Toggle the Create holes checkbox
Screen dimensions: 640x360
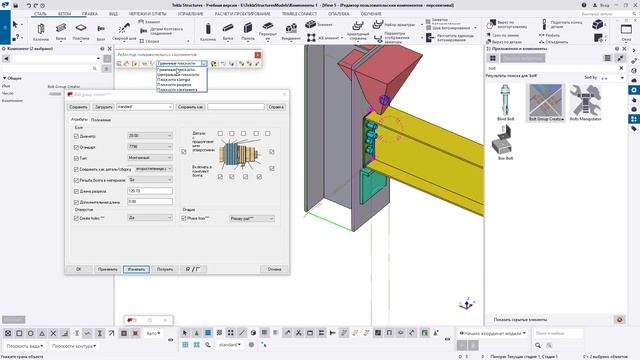(x=76, y=218)
